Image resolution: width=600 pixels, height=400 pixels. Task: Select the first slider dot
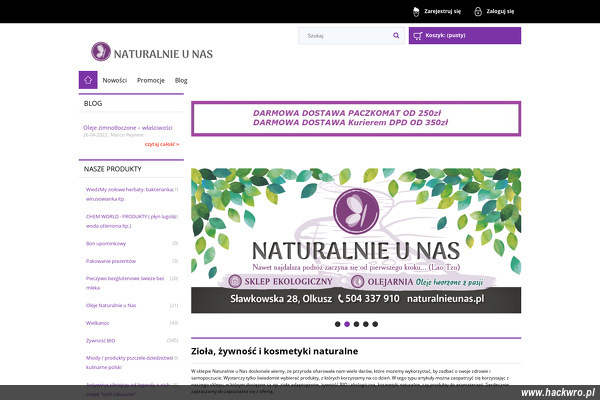click(338, 324)
